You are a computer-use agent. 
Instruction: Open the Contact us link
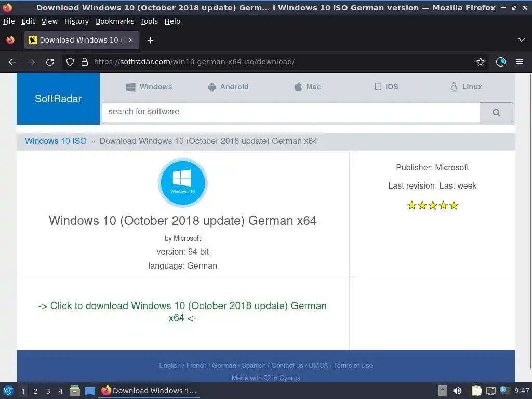287,366
